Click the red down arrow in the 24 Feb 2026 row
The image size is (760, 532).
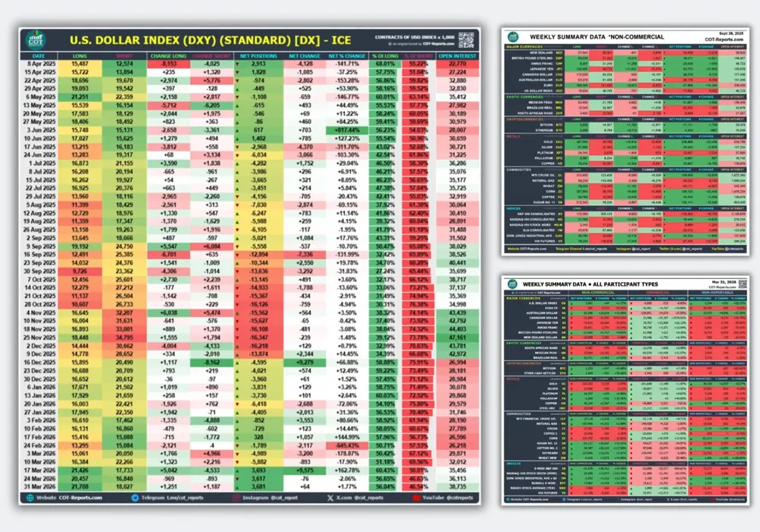[237, 445]
